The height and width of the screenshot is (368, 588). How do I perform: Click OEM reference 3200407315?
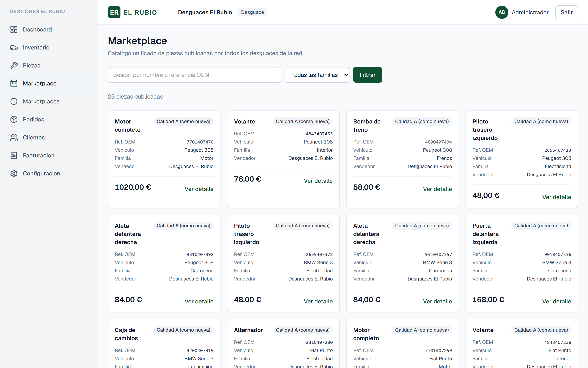[200, 350]
